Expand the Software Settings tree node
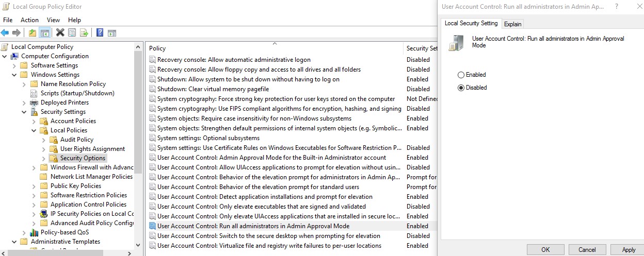Viewport: 644px width, 256px height. pyautogui.click(x=14, y=65)
